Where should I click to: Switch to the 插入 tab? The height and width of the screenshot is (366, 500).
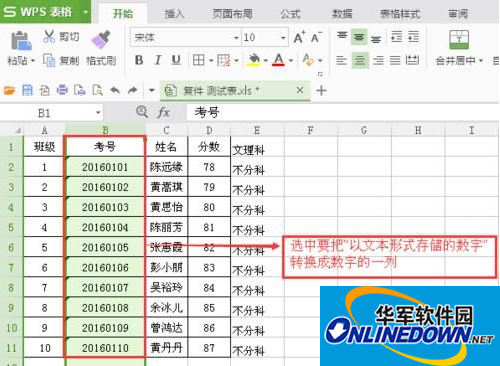[174, 14]
